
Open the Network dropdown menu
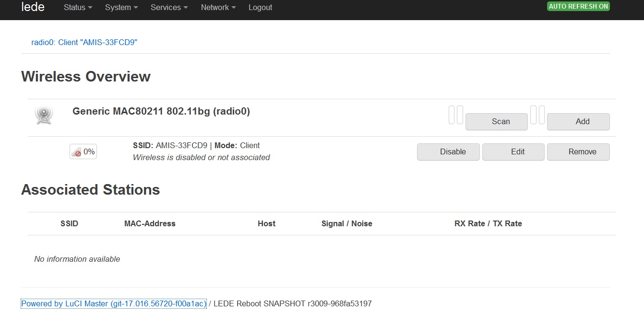(x=218, y=8)
